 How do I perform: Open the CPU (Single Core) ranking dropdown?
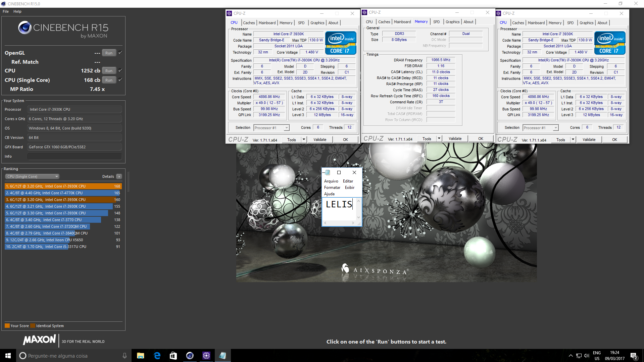[32, 176]
